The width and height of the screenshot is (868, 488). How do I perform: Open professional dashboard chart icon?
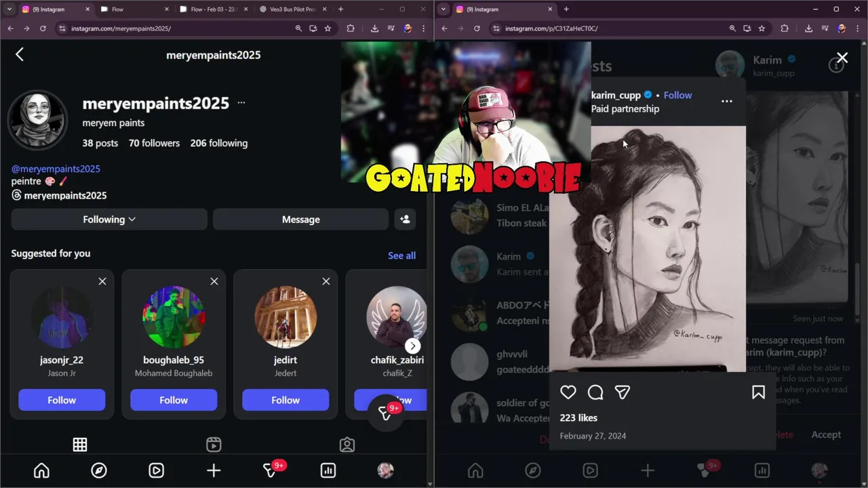click(x=328, y=470)
